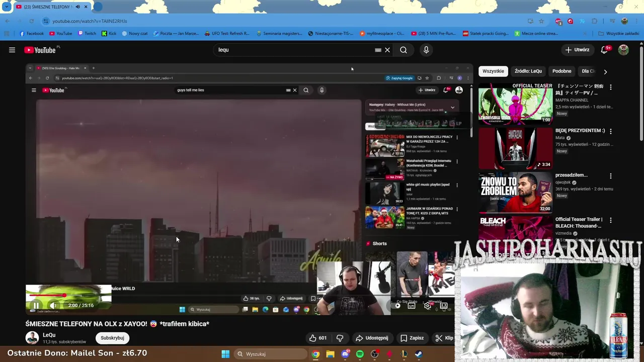The width and height of the screenshot is (644, 362).
Task: Save video with Zapisz button
Action: [x=412, y=338]
